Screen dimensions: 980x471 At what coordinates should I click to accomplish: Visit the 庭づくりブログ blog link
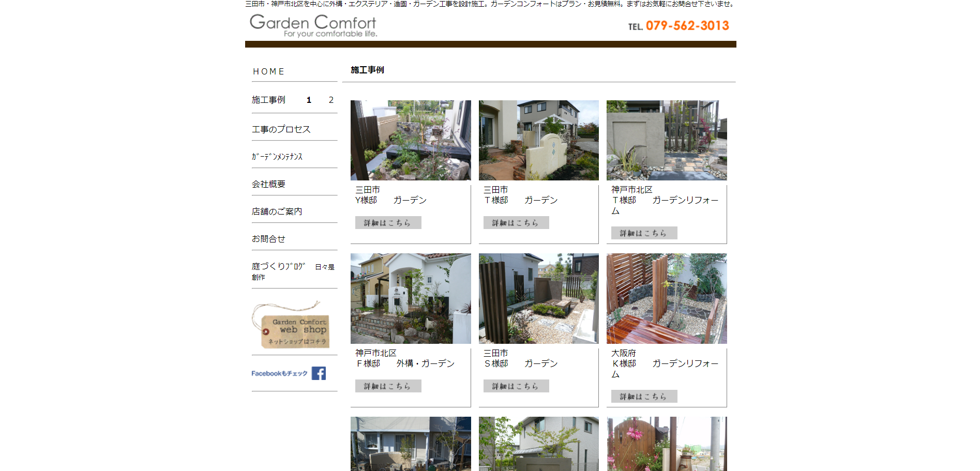(278, 267)
